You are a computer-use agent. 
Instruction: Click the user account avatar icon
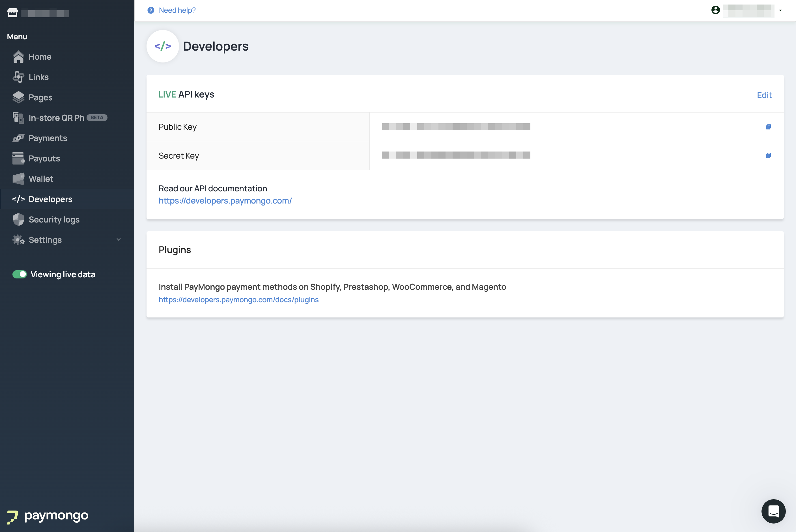pos(715,10)
